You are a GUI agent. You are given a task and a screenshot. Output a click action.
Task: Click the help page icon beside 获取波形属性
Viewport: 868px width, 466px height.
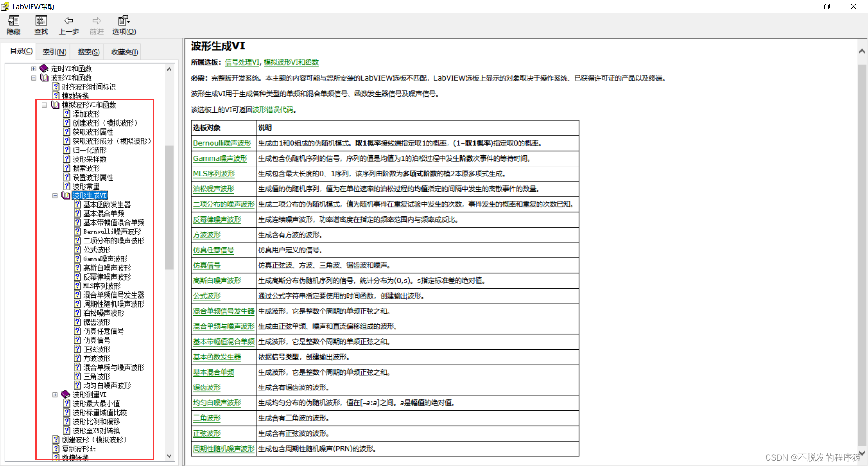coord(67,132)
